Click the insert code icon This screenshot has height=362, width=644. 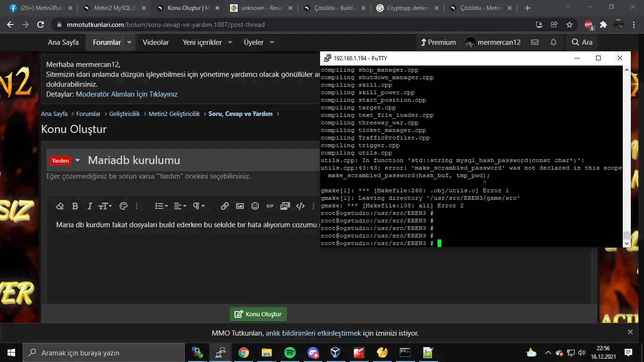300,206
